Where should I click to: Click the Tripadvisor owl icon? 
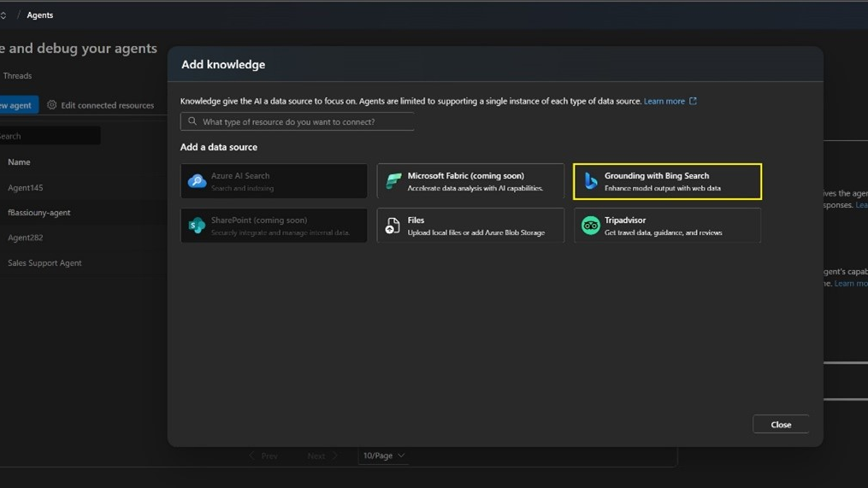point(591,226)
